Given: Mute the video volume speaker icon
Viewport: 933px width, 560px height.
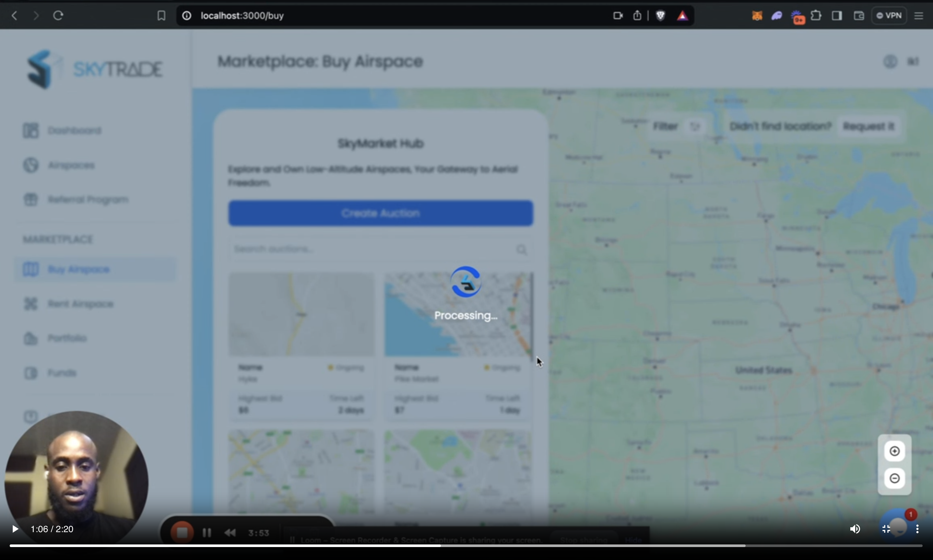Looking at the screenshot, I should click(x=855, y=529).
